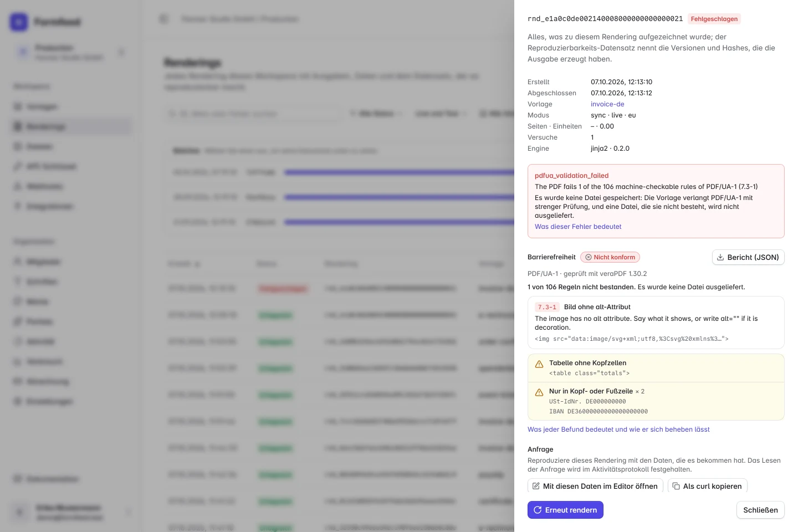Select the IBAN DE36000000000000000000 line
Viewport: 798px width, 532px height.
coord(598,412)
